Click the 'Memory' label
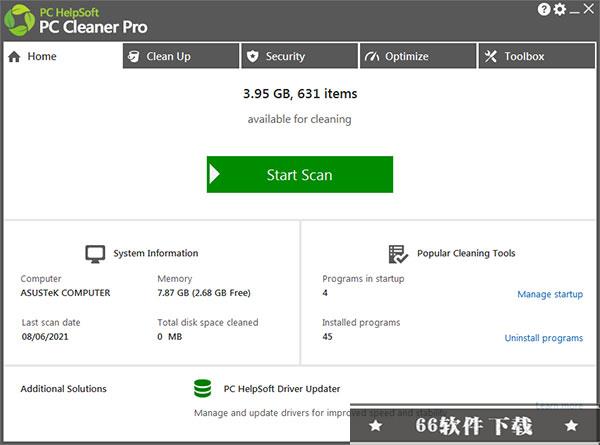Viewport: 600px width, 445px height. pos(174,279)
